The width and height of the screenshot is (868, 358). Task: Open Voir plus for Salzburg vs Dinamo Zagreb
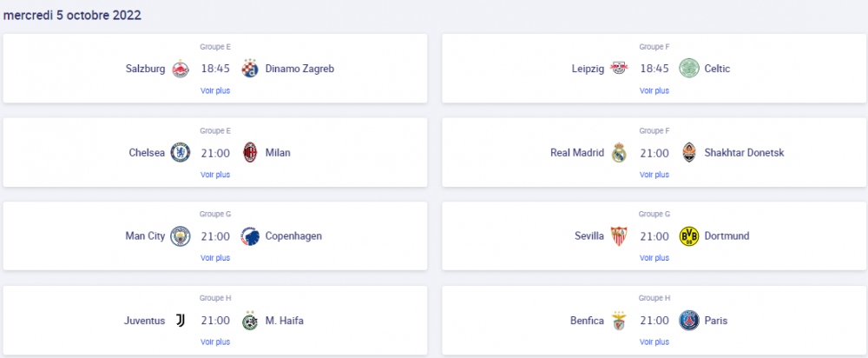click(215, 90)
